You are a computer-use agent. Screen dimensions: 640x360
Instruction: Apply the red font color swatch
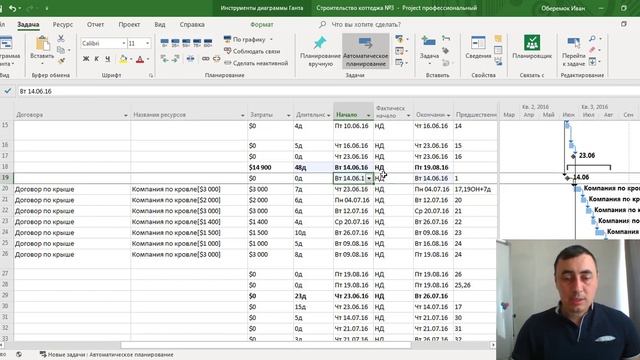[x=140, y=60]
